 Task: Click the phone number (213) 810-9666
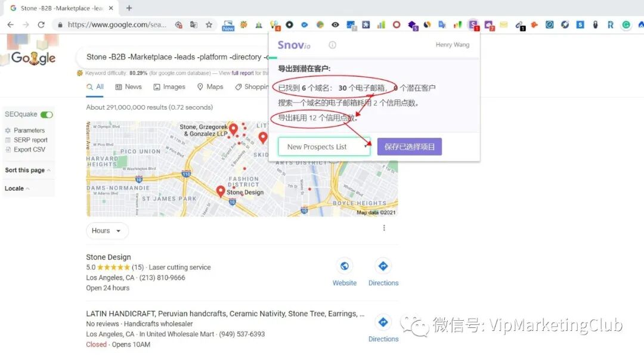point(162,277)
